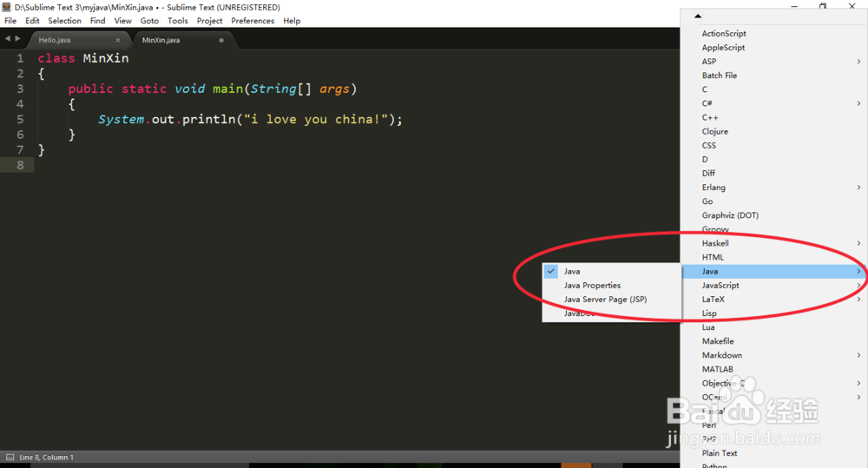This screenshot has width=868, height=468.
Task: Toggle the side panel icon in the status bar
Action: coord(10,457)
